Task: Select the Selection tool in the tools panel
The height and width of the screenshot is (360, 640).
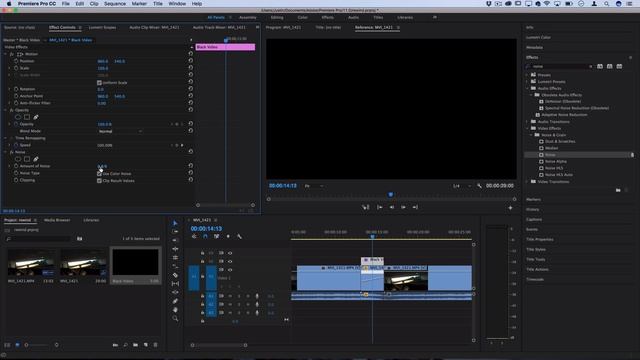Action: point(175,223)
